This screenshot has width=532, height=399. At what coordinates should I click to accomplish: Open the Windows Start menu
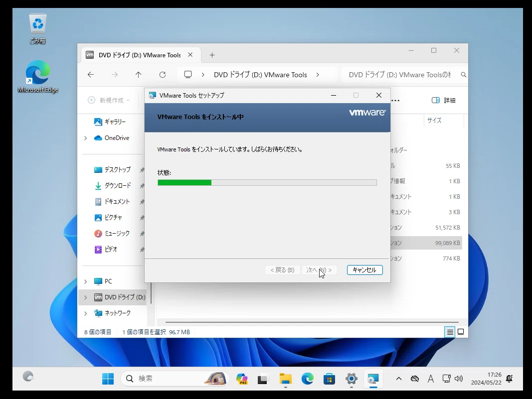click(x=108, y=378)
